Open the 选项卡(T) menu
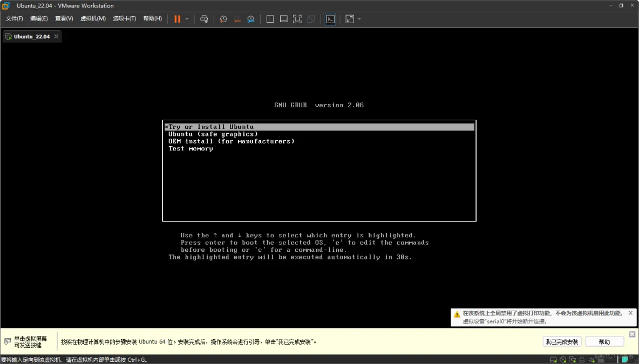Viewport: 639px width, 364px height. 124,18
